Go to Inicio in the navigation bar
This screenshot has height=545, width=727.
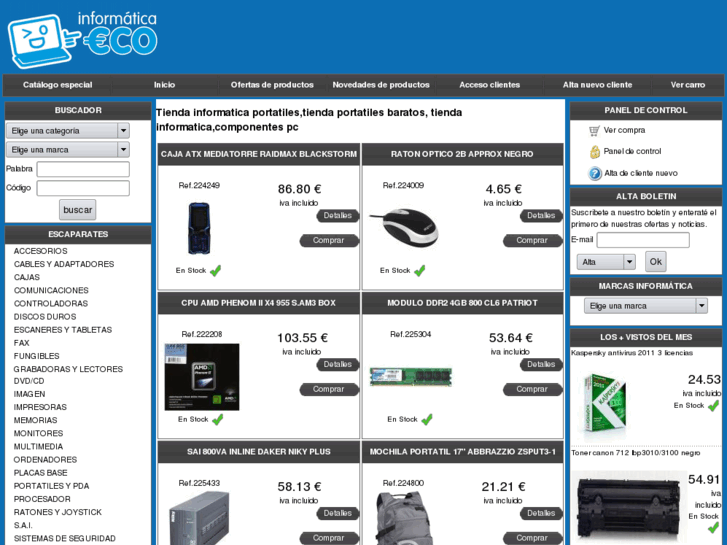(165, 85)
